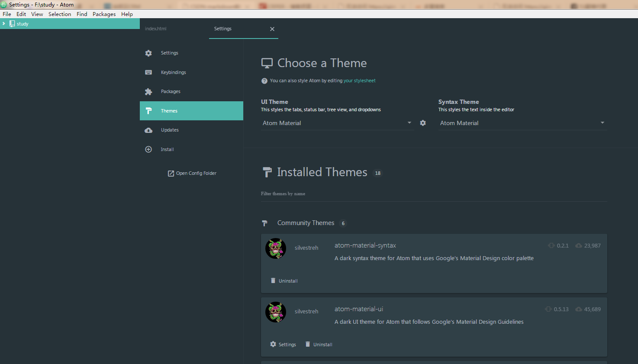Click the gear icon beside Settings in sidebar
This screenshot has width=638, height=364.
tap(148, 53)
